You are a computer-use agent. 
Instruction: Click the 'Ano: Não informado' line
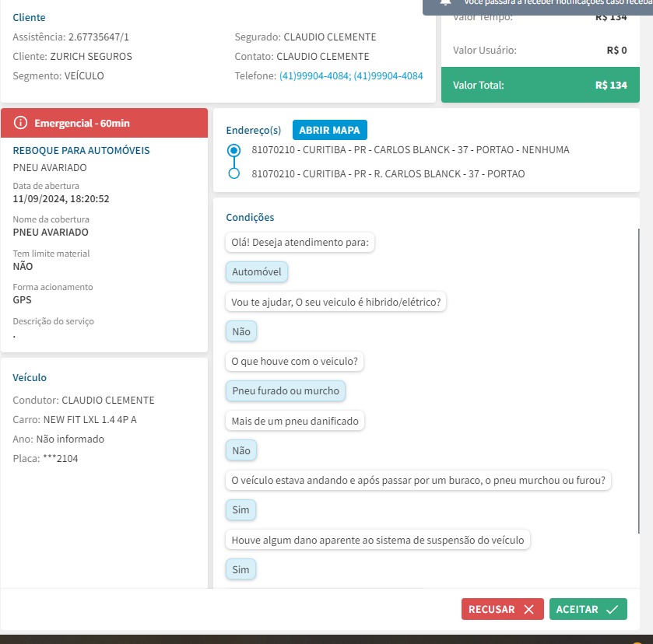point(58,439)
